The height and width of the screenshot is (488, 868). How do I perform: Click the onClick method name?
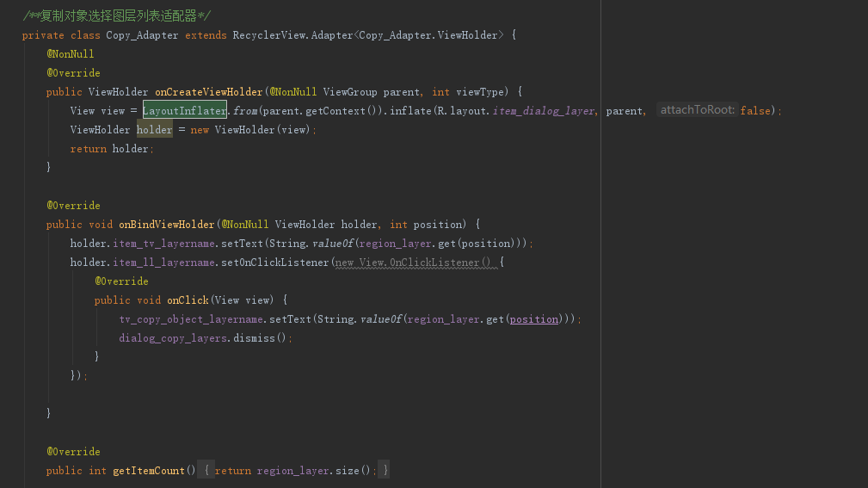coord(188,300)
